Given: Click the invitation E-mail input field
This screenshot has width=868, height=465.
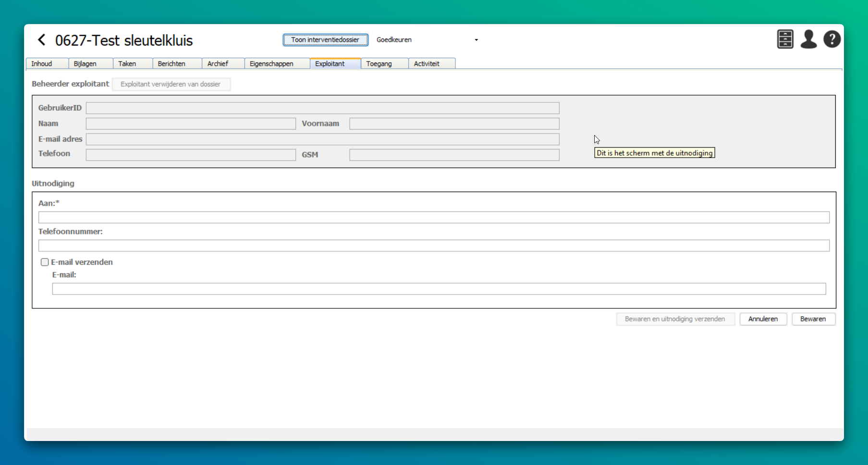Looking at the screenshot, I should [x=439, y=289].
